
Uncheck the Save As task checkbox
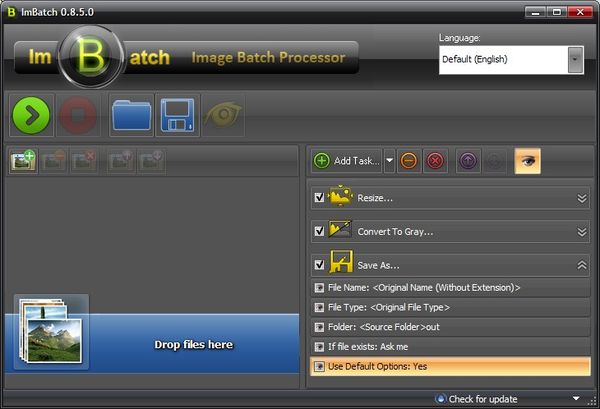point(319,265)
